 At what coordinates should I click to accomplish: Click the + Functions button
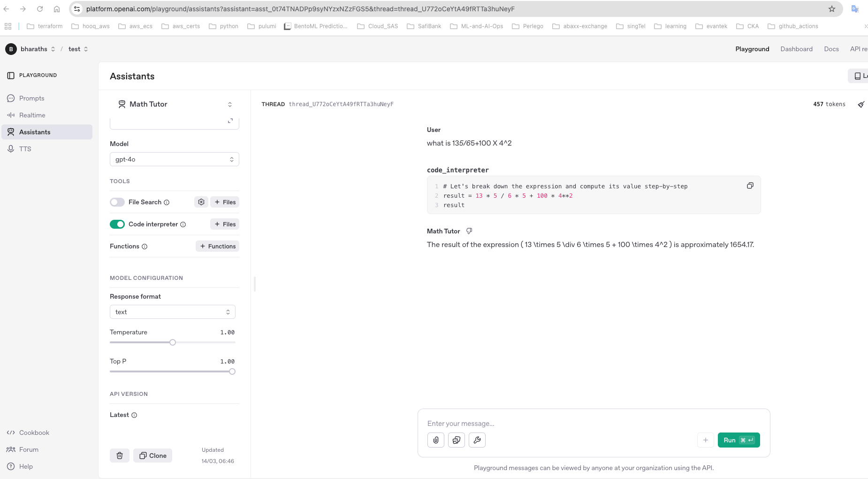tap(217, 246)
